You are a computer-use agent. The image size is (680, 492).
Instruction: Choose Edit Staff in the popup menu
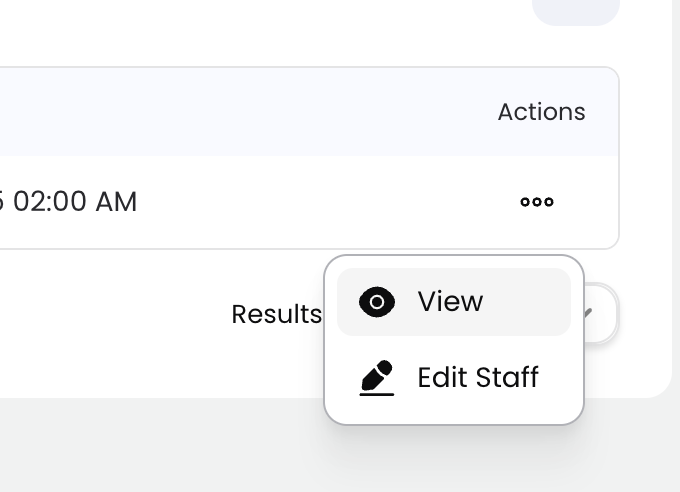tap(477, 378)
